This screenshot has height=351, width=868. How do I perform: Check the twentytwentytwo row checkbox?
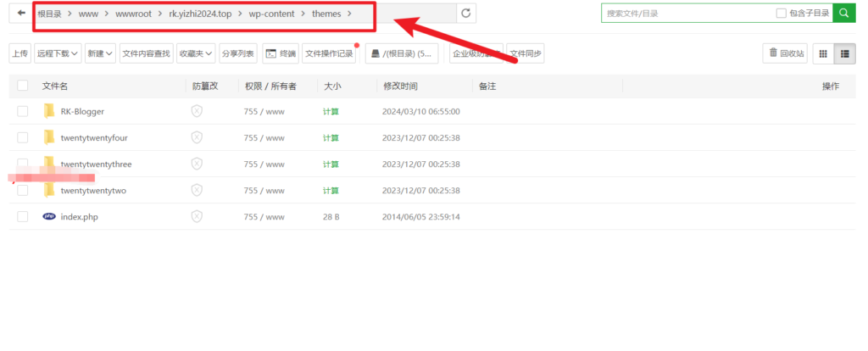(x=23, y=190)
